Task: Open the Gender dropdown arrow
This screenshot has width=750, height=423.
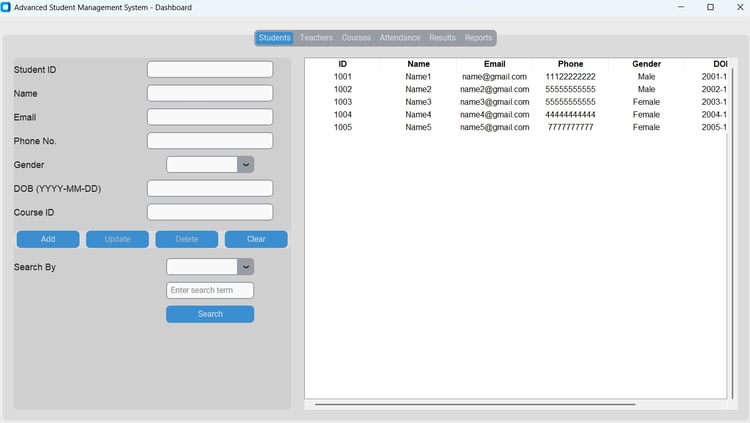Action: (x=245, y=165)
